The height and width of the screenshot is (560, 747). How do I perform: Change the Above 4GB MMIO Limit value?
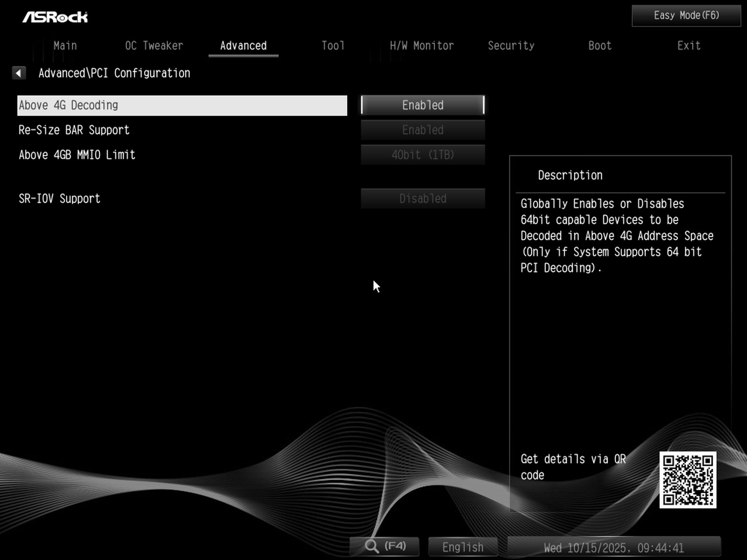point(423,154)
